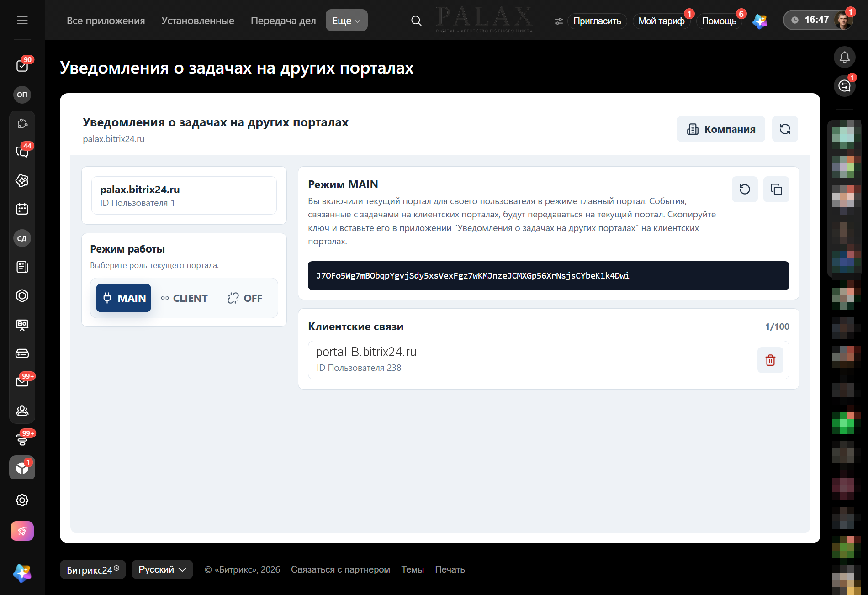
Task: Open the top bar filter sliders icon
Action: pos(558,21)
